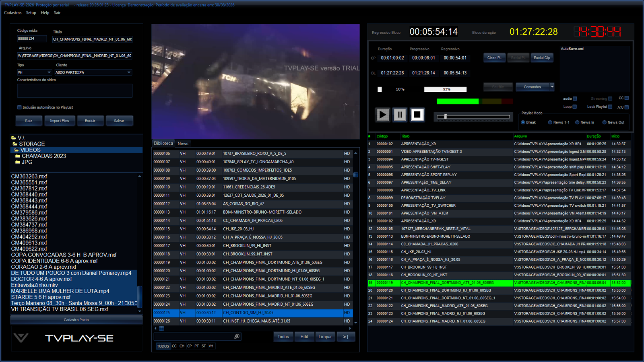The image size is (644, 362).
Task: Select the News 1-1 playlist mode
Action: pyautogui.click(x=550, y=123)
